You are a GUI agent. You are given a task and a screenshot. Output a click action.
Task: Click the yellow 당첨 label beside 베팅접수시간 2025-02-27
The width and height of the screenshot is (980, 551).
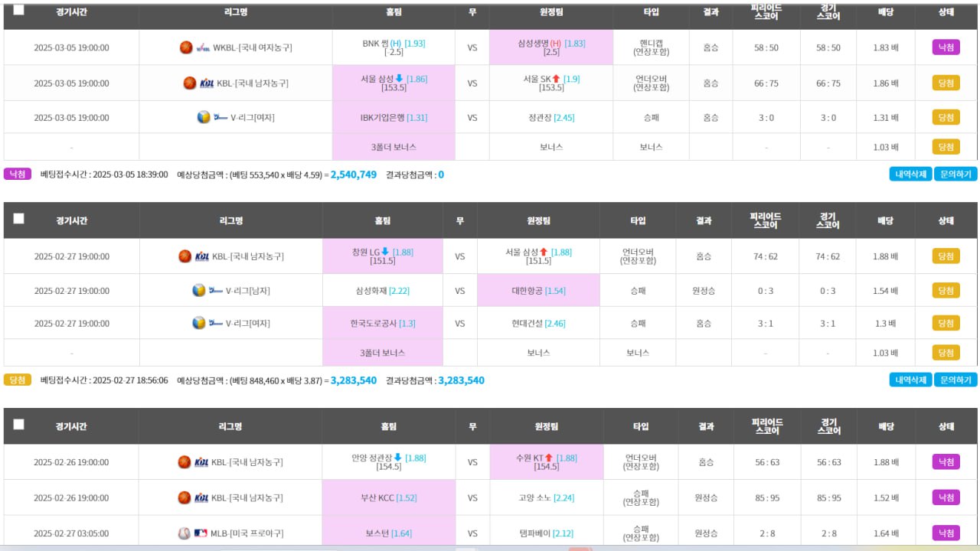coord(18,380)
